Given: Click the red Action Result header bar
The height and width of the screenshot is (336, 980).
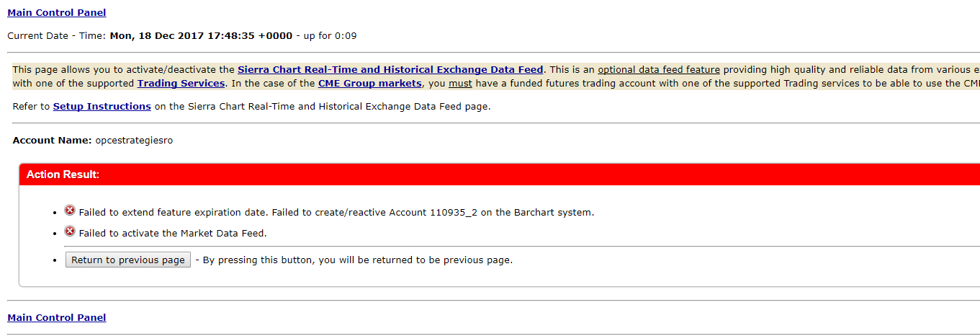Looking at the screenshot, I should click(x=500, y=174).
